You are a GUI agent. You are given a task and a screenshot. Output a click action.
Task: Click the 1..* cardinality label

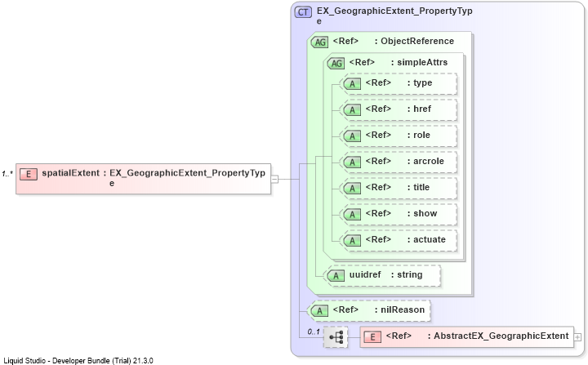(x=7, y=174)
